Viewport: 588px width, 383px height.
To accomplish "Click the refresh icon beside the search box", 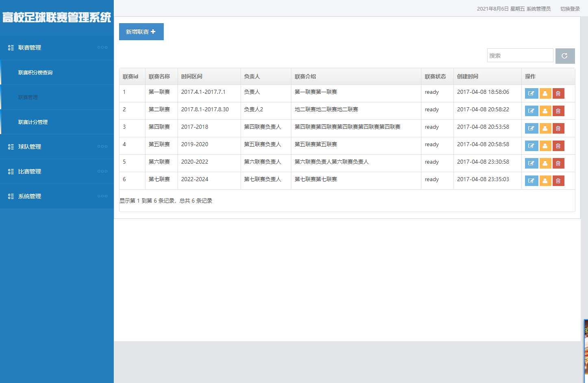I will click(x=565, y=55).
